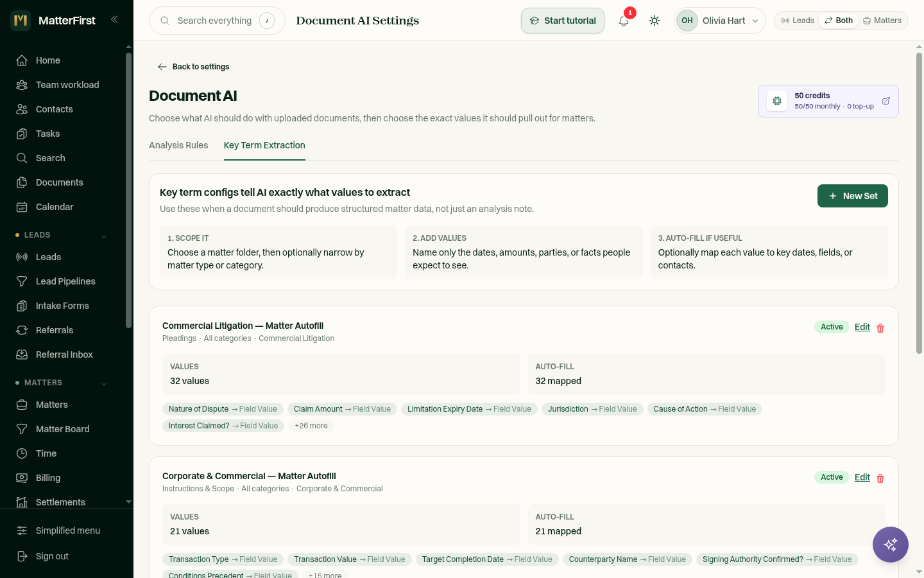The image size is (924, 578).
Task: Create a New Set
Action: pos(852,196)
